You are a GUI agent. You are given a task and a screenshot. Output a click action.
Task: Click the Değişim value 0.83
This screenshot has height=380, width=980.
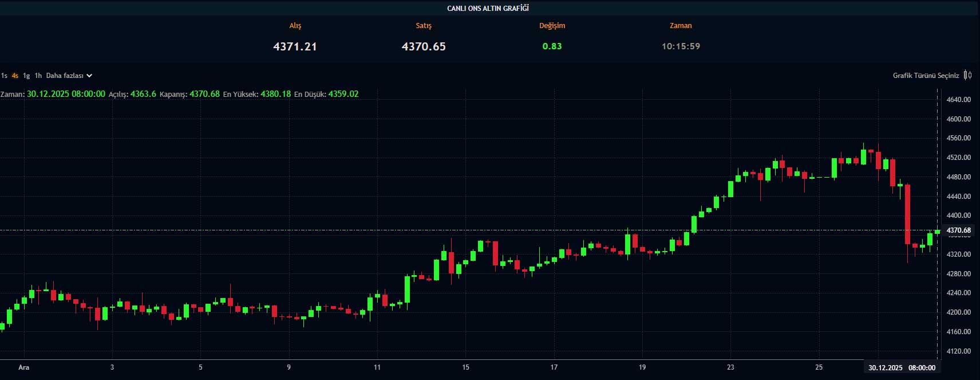(x=552, y=46)
